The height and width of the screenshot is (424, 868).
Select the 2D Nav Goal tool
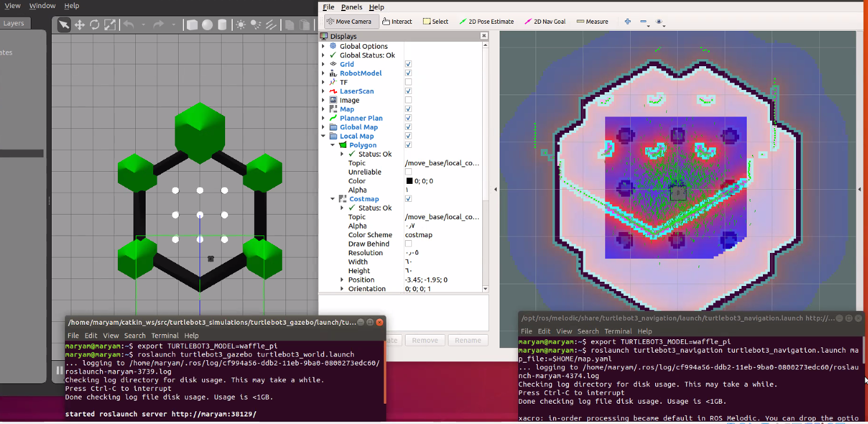[545, 21]
